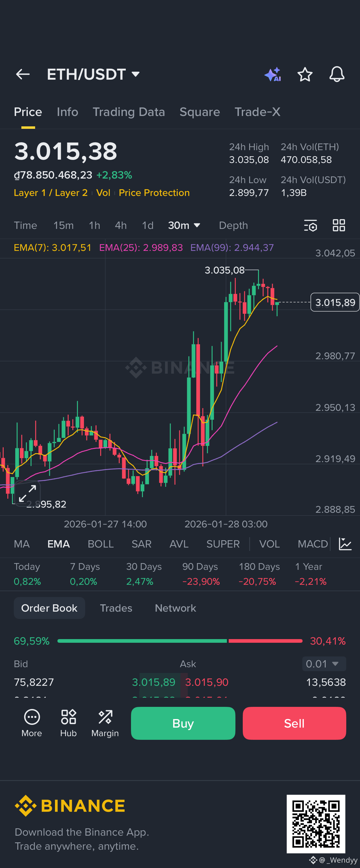Screen dimensions: 360x868
Task: Switch the indicator from EMA to BOLL
Action: [100, 544]
